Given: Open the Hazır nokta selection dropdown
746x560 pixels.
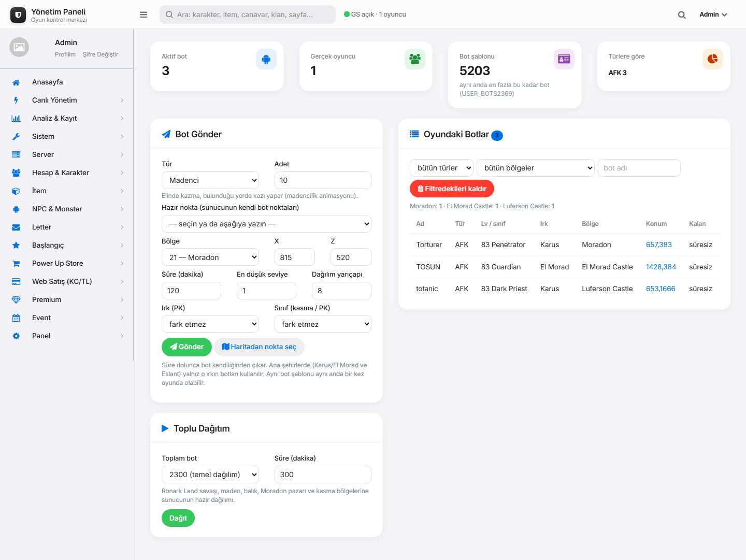Looking at the screenshot, I should pyautogui.click(x=266, y=224).
